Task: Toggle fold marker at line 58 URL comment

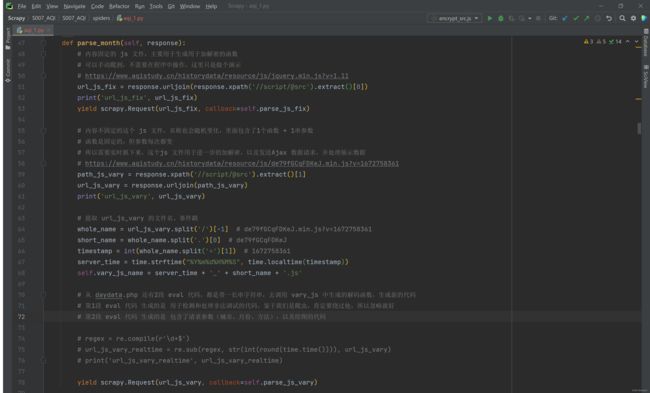Action: pyautogui.click(x=44, y=163)
